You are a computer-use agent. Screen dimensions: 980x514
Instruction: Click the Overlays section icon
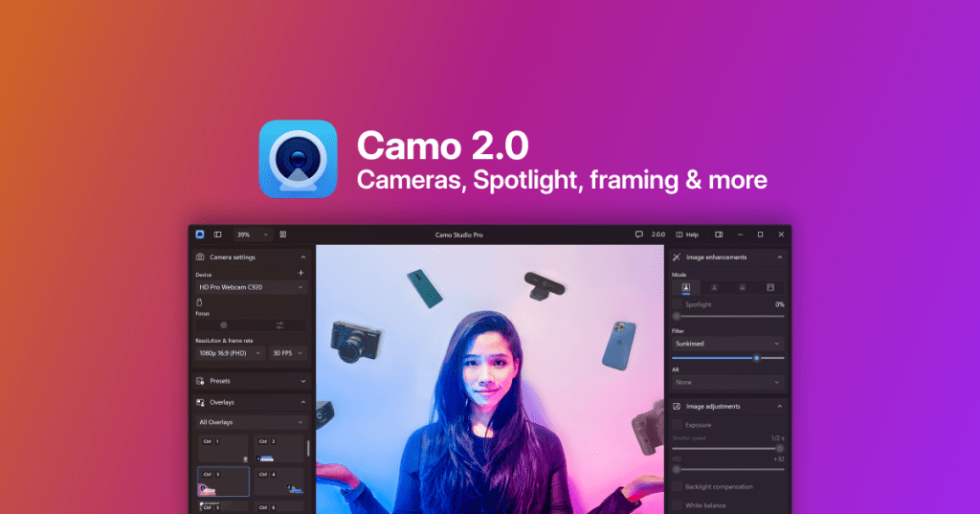point(200,402)
